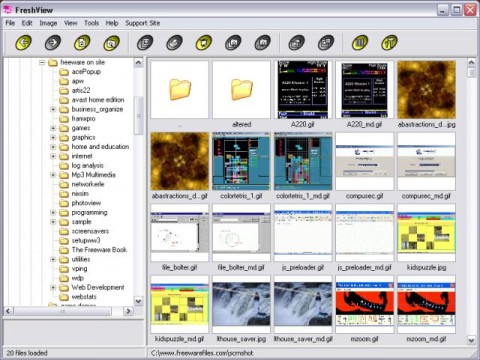Select the kidspuzzle.jpg thumbnail
Screen dimensions: 480x360
coord(426,233)
